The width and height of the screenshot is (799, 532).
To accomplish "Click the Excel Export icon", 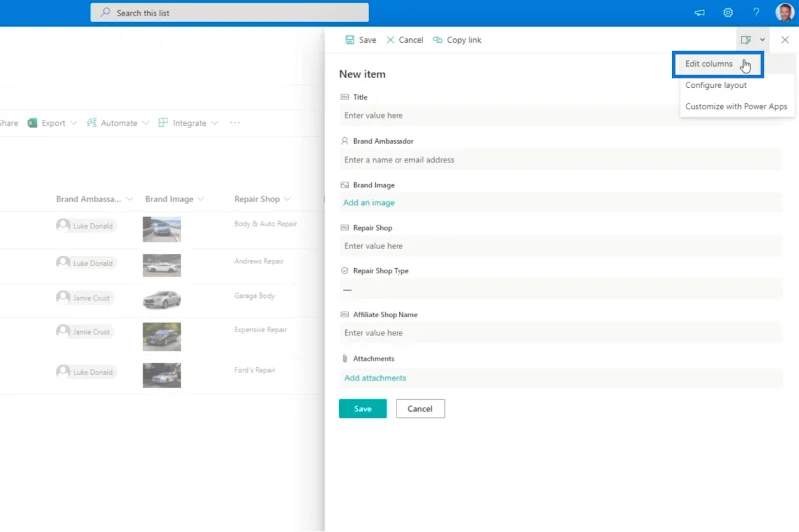I will coord(32,123).
